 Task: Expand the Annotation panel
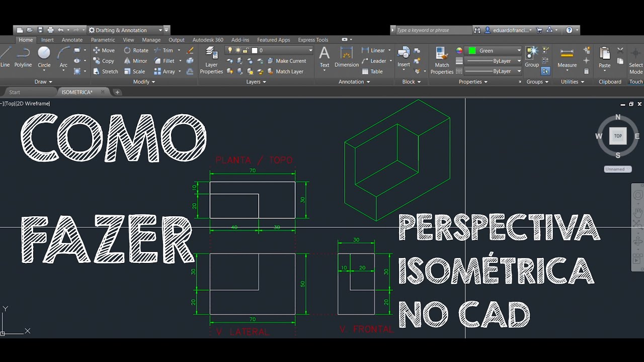click(354, 81)
